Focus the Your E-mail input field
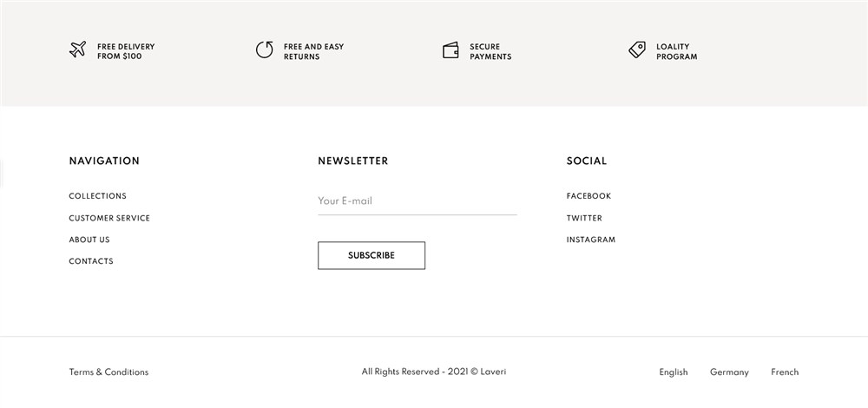This screenshot has width=868, height=408. pos(417,201)
